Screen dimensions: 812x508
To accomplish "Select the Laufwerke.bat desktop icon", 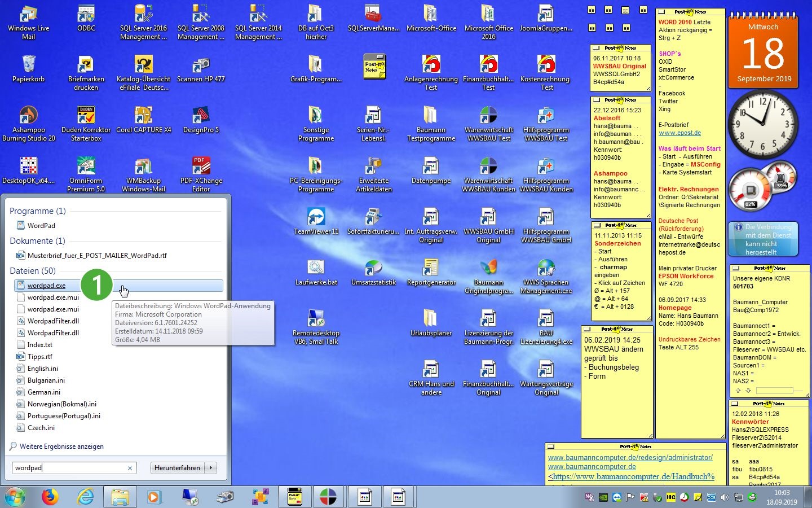I will point(316,272).
